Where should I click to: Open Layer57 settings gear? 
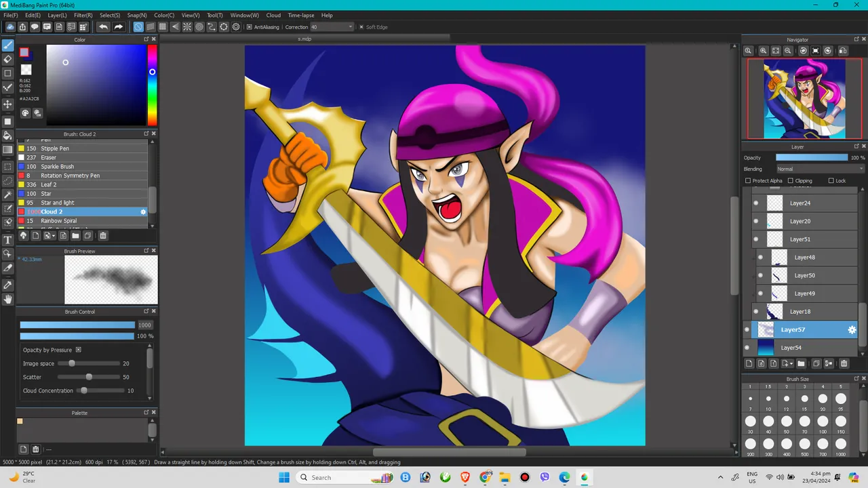pos(852,330)
